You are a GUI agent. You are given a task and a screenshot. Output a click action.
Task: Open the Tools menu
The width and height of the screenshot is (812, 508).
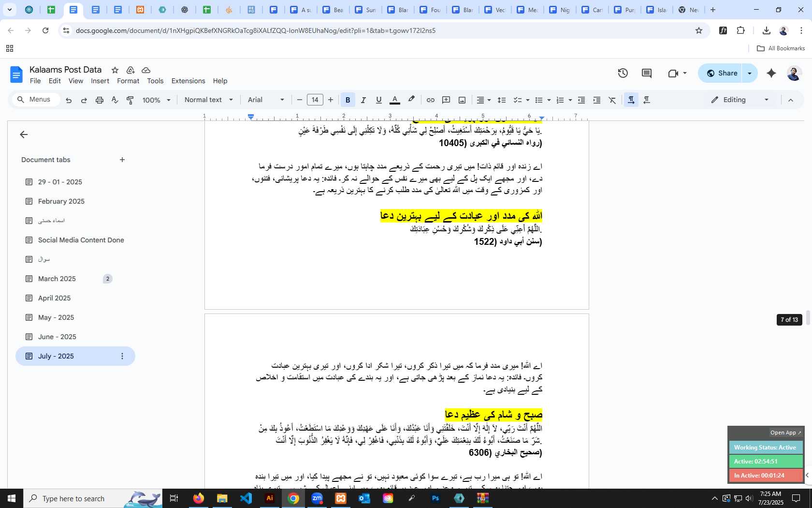(155, 81)
